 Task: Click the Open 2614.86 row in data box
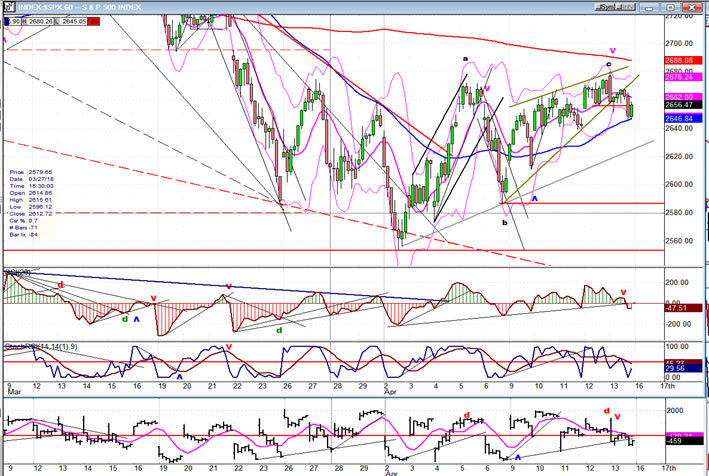30,193
